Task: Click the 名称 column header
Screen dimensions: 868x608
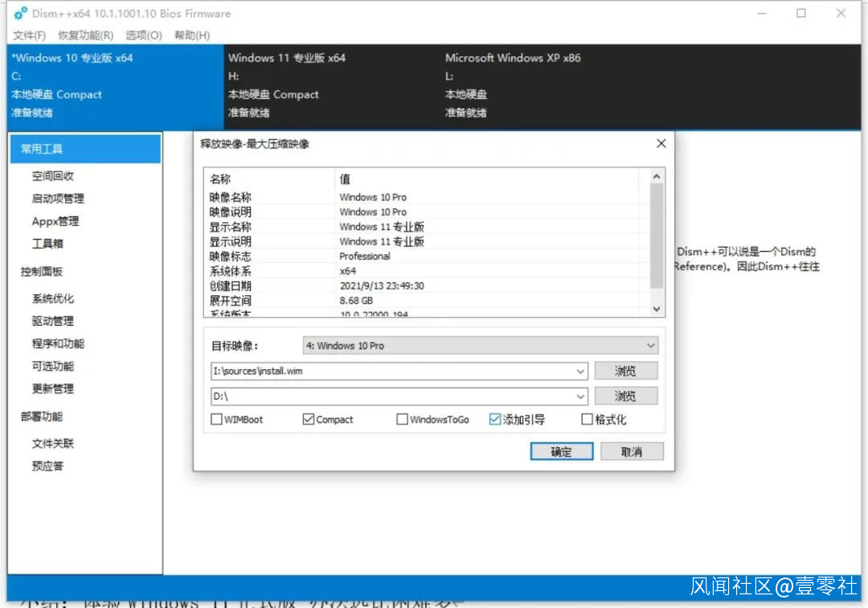Action: click(x=269, y=179)
